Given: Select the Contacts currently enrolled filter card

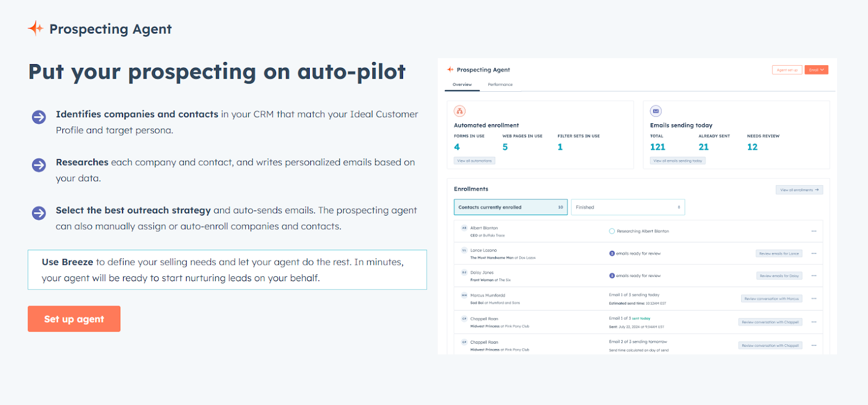Looking at the screenshot, I should point(510,207).
